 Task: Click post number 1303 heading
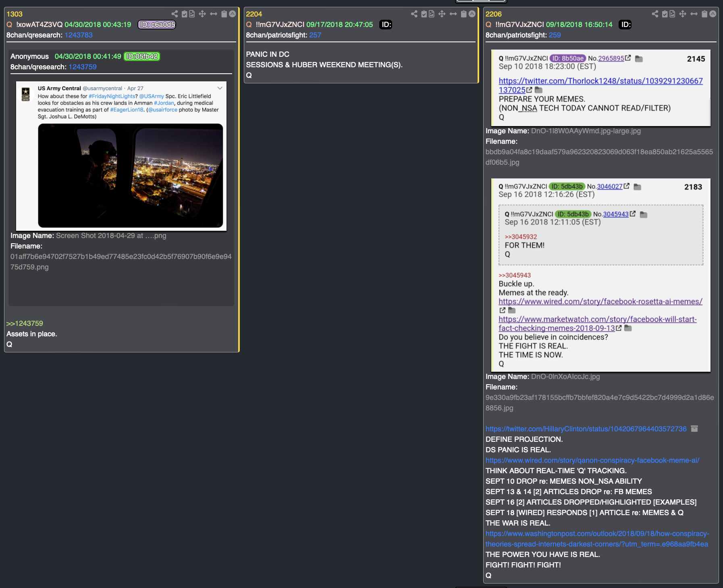click(x=15, y=14)
